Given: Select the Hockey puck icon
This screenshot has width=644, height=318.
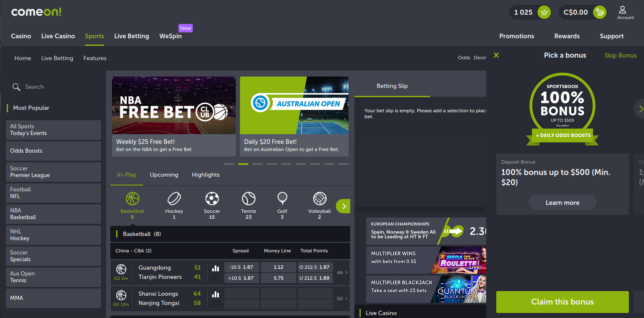Looking at the screenshot, I should click(174, 199).
